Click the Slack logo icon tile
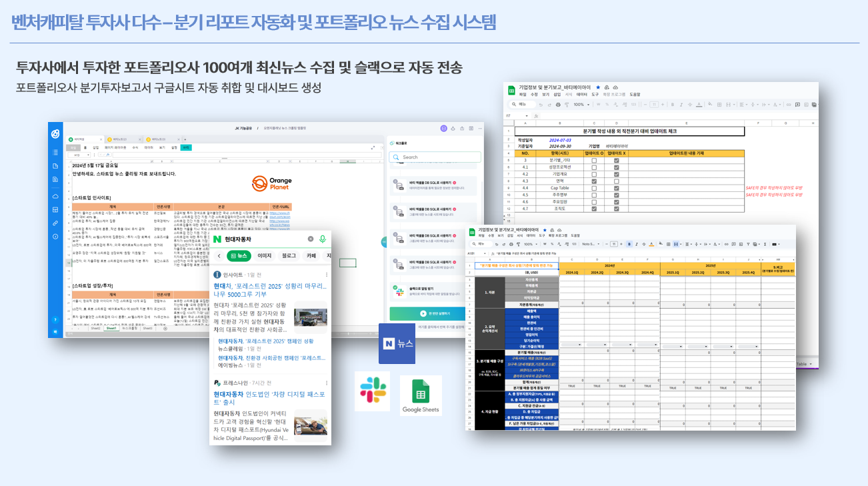868x486 pixels. coord(372,391)
